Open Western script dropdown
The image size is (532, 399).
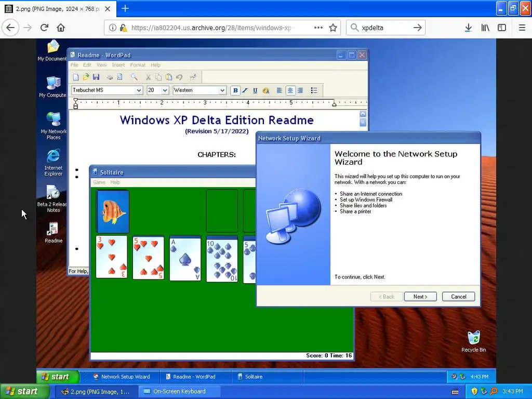click(x=222, y=90)
